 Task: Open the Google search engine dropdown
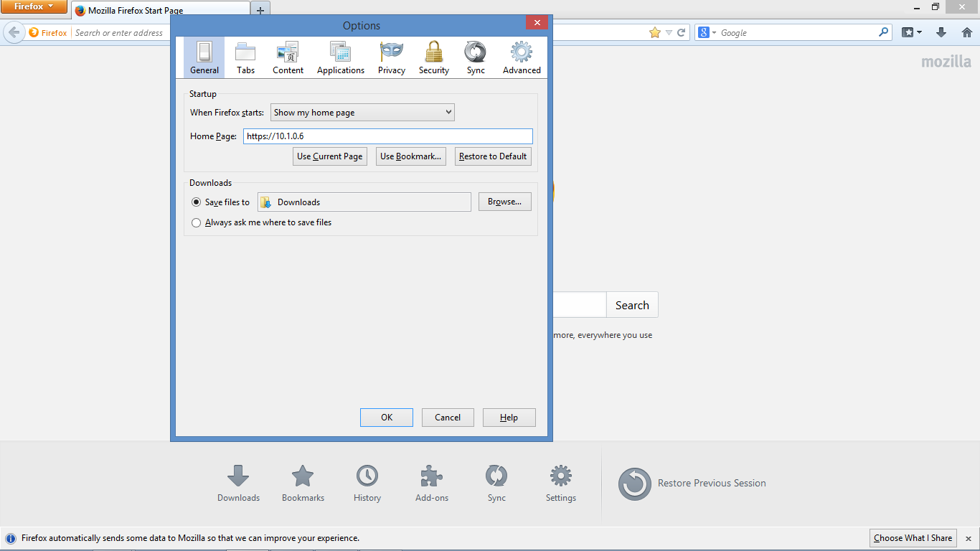pos(707,32)
